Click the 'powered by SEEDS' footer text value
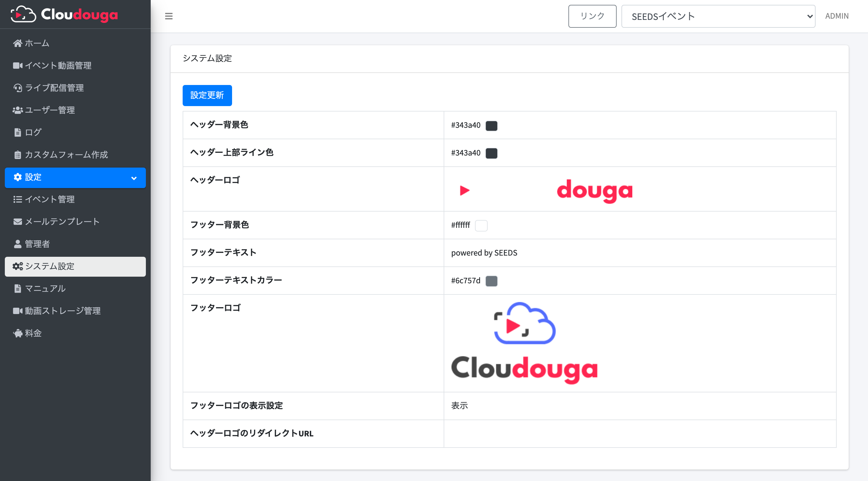 484,253
